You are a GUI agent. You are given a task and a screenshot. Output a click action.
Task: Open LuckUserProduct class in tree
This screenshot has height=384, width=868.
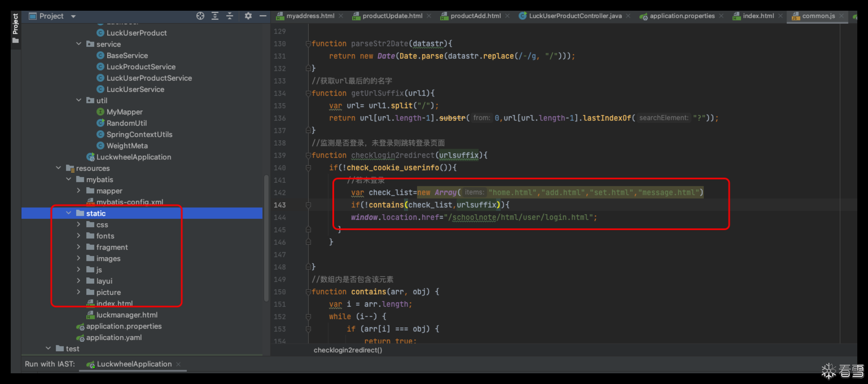tap(132, 33)
